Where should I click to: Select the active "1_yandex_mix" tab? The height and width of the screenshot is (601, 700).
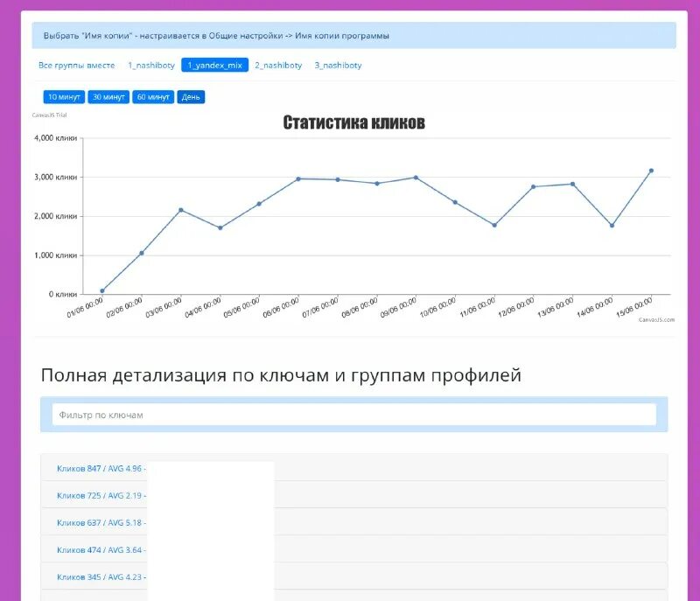pos(214,65)
